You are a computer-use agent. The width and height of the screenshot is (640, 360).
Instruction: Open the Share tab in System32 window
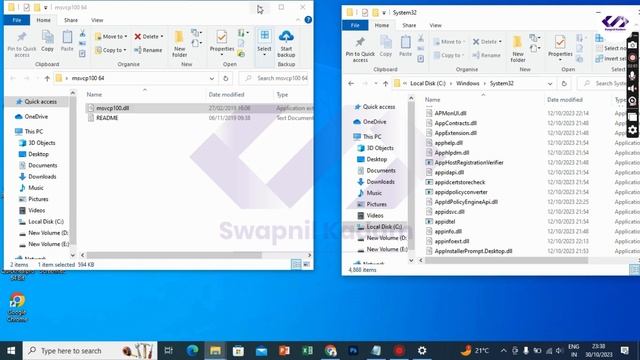coord(409,25)
